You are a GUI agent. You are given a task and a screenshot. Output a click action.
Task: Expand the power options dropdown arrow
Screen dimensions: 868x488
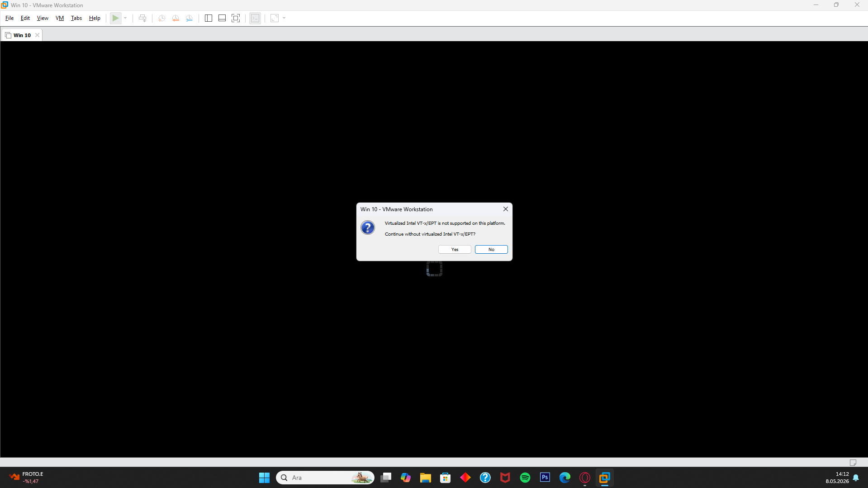point(125,18)
